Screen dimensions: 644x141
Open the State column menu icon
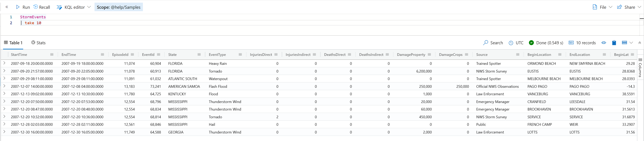pyautogui.click(x=199, y=54)
